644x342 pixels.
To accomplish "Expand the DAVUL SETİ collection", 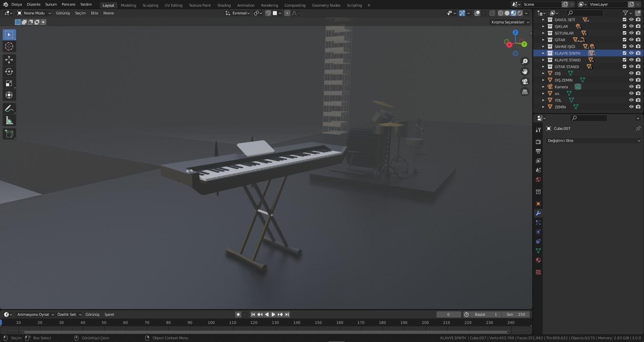I will coord(543,20).
